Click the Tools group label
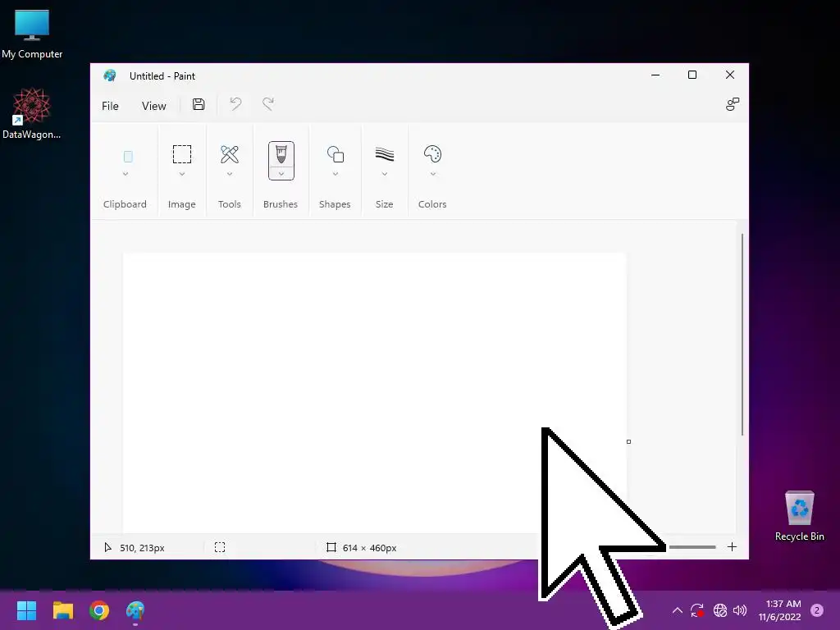 tap(230, 204)
